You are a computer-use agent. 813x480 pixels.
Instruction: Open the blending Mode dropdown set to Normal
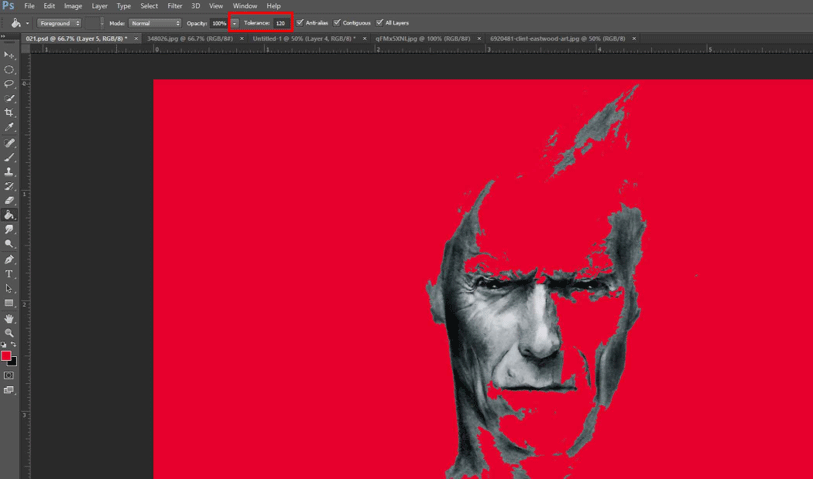pos(155,23)
